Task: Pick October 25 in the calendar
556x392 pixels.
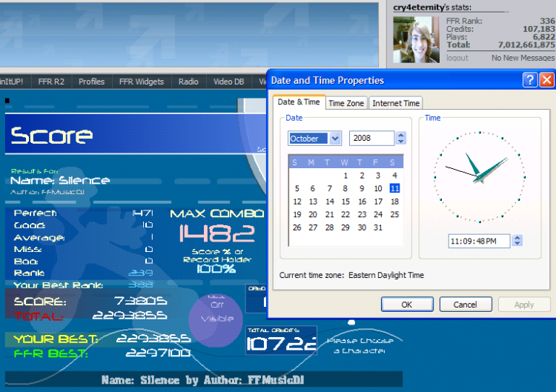Action: (394, 215)
